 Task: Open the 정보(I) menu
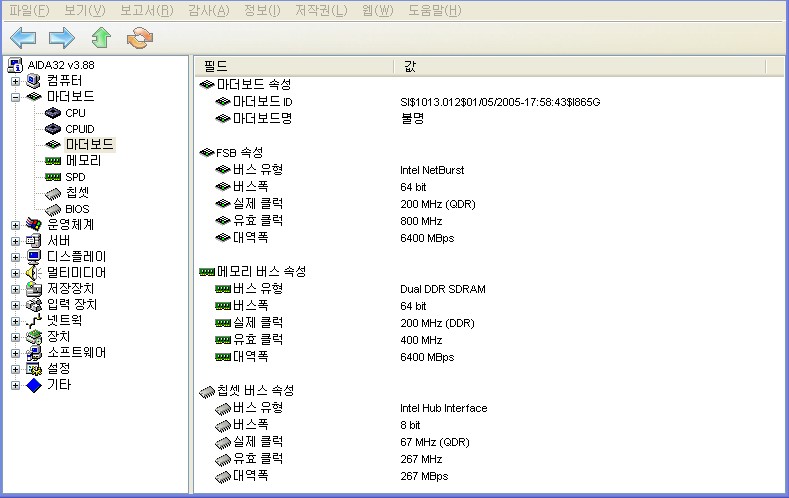[x=262, y=10]
